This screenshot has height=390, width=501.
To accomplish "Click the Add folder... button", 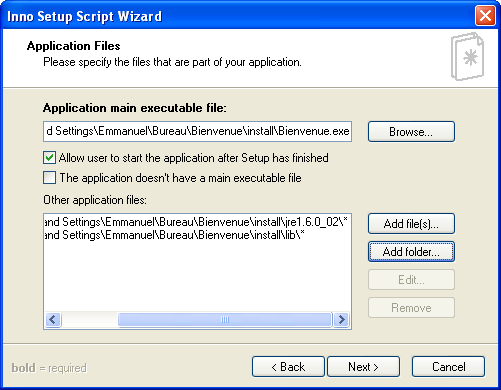I will coord(411,252).
